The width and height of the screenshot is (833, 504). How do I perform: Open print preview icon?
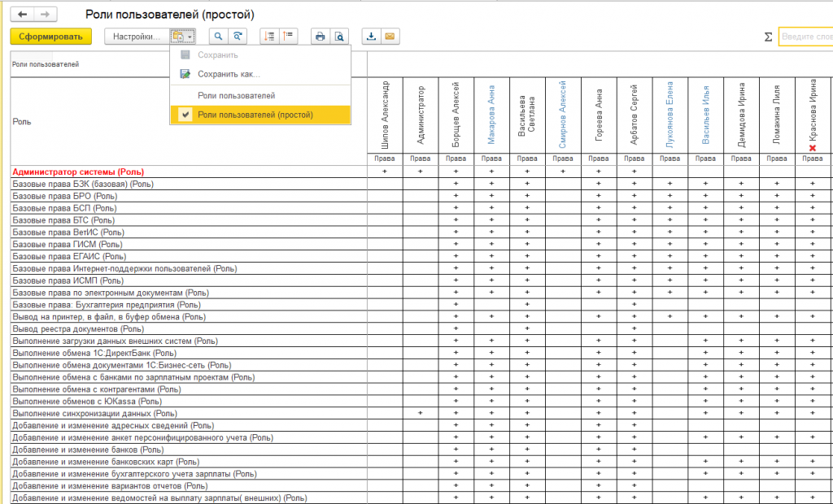[x=339, y=37]
